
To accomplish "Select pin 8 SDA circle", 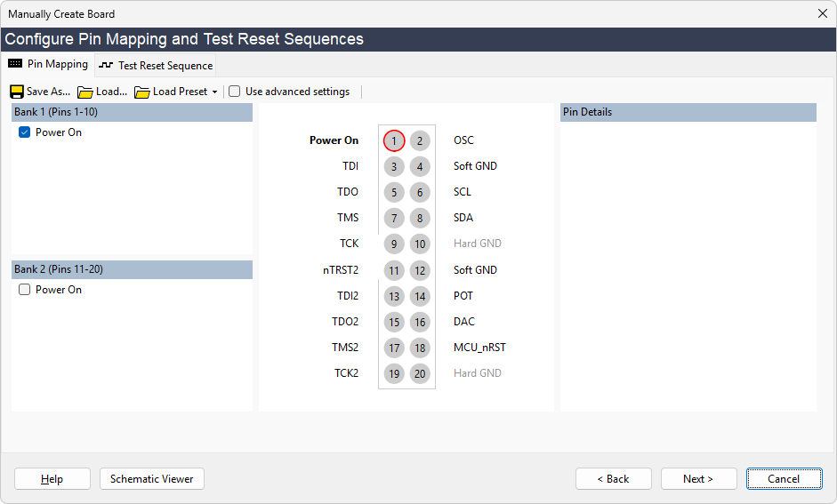I will click(420, 218).
